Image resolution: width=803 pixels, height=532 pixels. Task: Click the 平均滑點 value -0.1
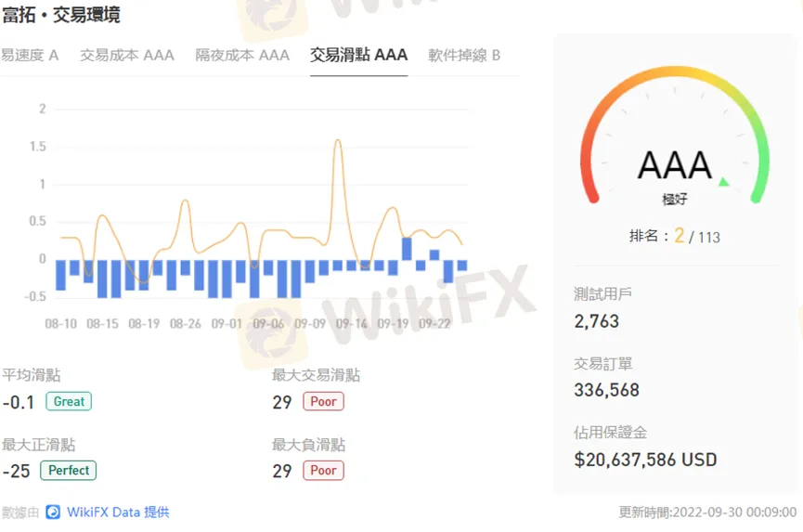19,402
